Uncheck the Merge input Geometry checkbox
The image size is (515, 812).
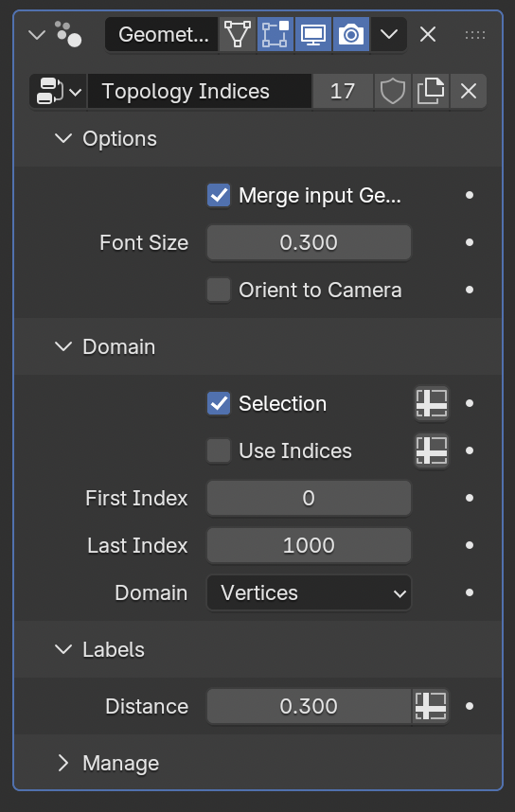point(219,195)
